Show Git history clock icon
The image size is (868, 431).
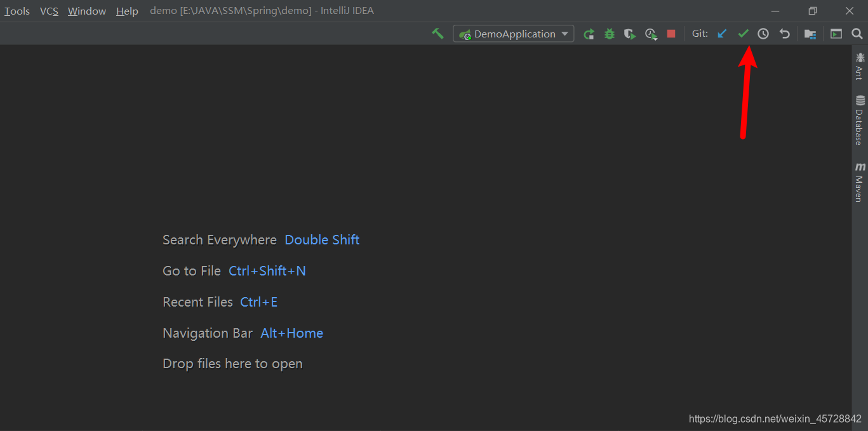coord(763,34)
